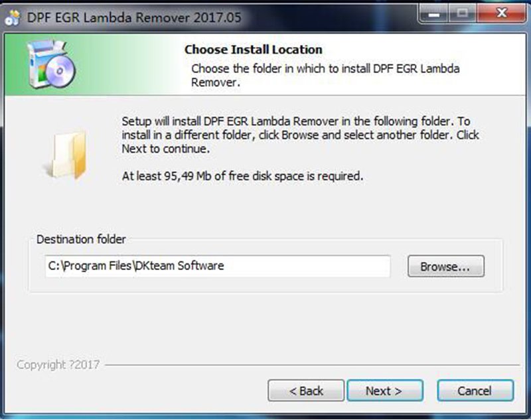Screen dimensions: 531x420
Task: Click the setup box with disc icon
Action: 52,64
